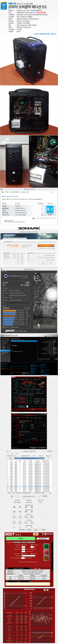Screen dimensions: 58x644
Task: Click the OCCT Testing status bar
Action: (x=21, y=538)
